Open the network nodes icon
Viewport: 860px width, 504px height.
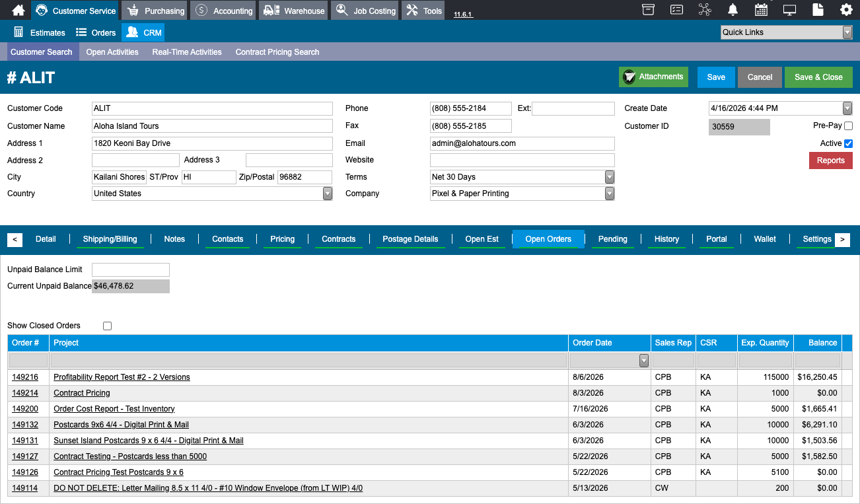[705, 10]
